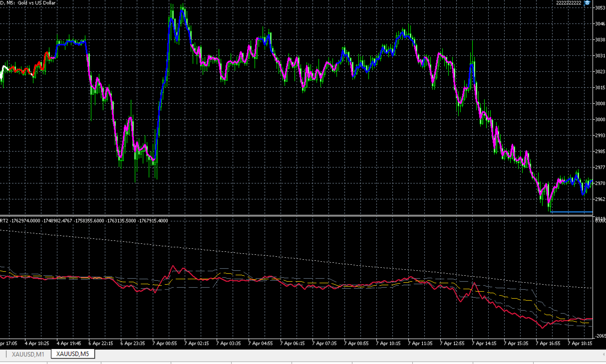Click the 4 Apr 18:25 time label

point(36,344)
